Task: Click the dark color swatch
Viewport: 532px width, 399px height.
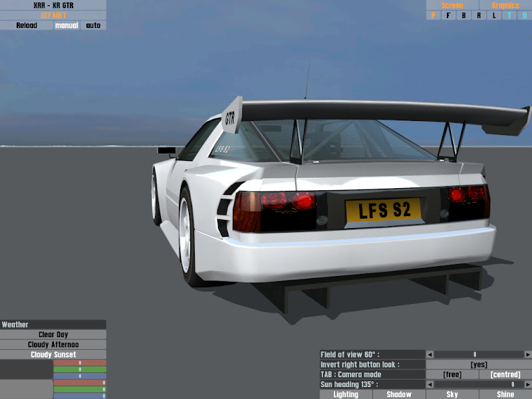Action: (x=27, y=370)
